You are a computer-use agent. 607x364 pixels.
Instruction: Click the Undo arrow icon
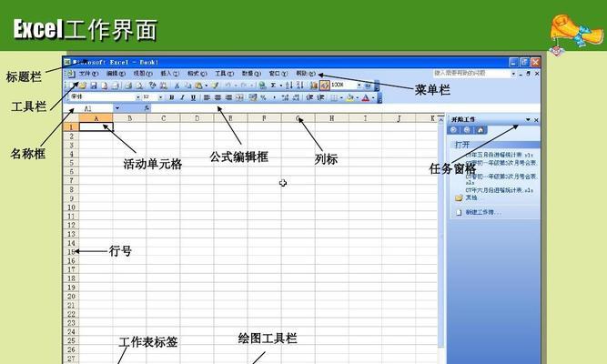[x=228, y=86]
